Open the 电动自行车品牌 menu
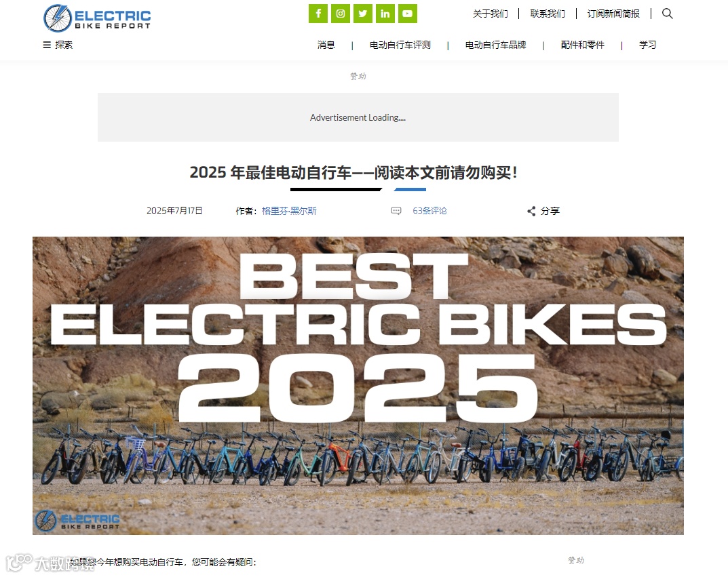 [495, 45]
